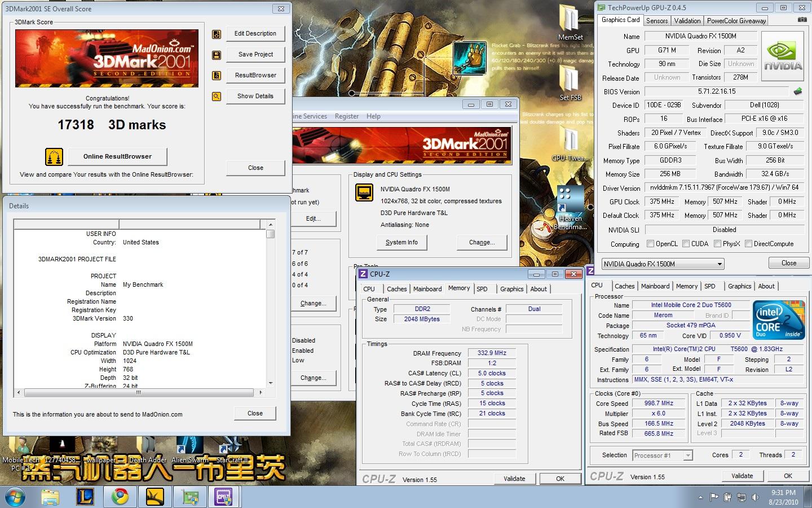Click the NVIDIA logo in GPU-Z

click(x=783, y=55)
